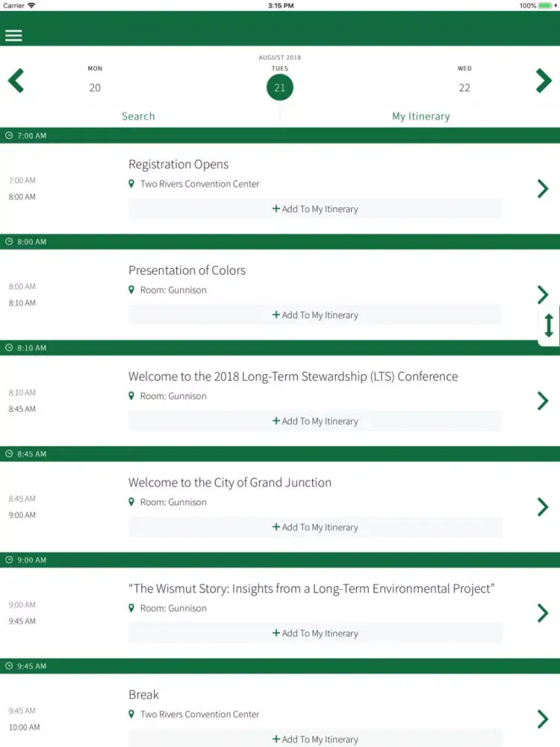Click the location pin beside Two Rivers Convention Center

click(x=133, y=184)
